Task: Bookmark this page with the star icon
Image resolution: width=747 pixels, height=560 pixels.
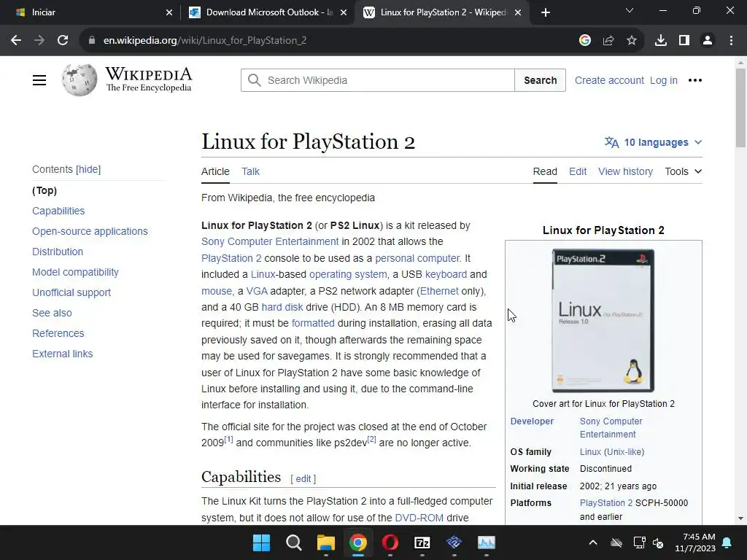Action: [632, 41]
